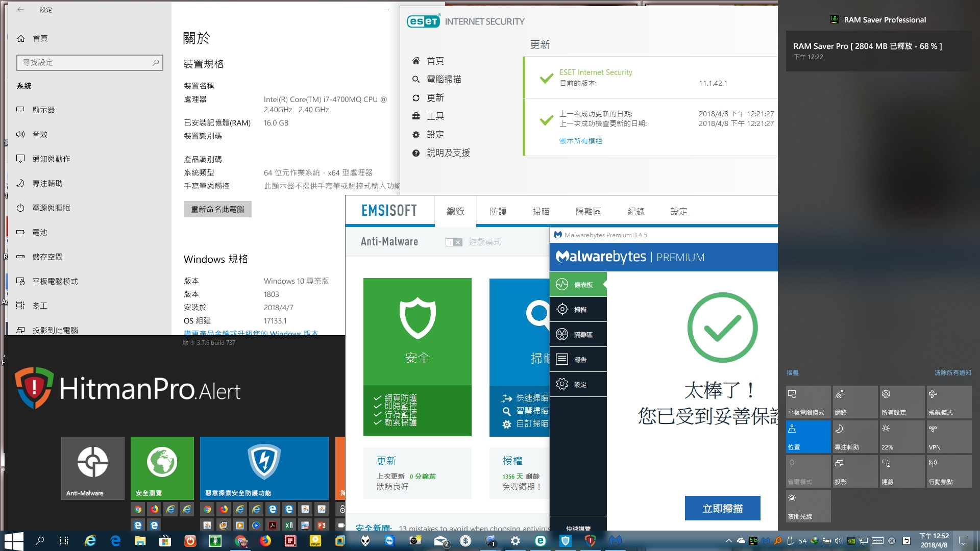Image resolution: width=980 pixels, height=551 pixels.
Task: Open 投影 tile in Action Center
Action: (x=855, y=471)
